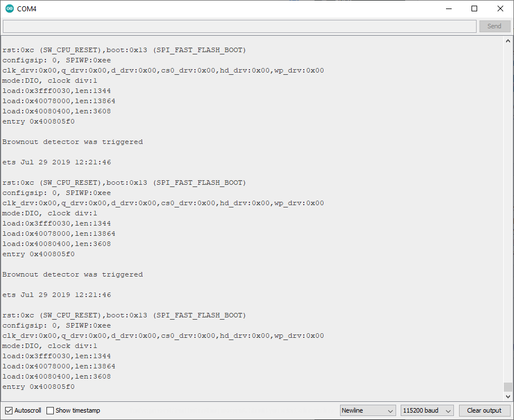Enable the Show timestamp checkbox
Viewport: 514px width, 420px height.
(x=50, y=410)
